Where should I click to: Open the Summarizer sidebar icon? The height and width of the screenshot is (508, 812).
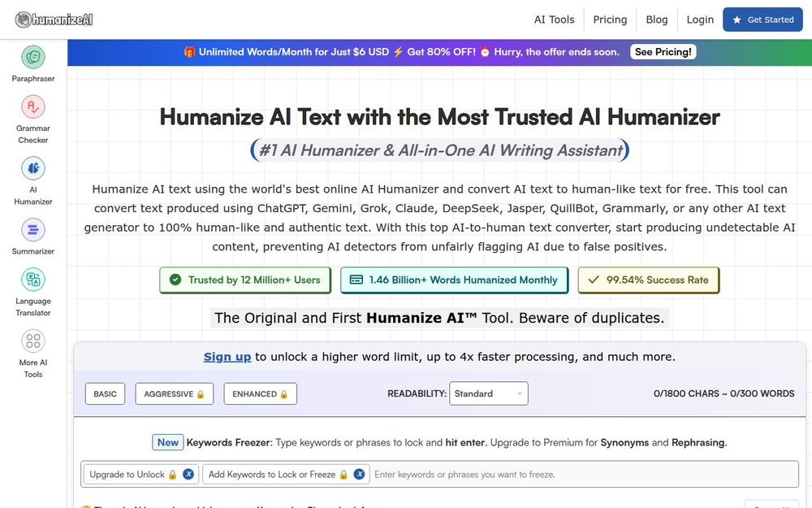point(33,230)
